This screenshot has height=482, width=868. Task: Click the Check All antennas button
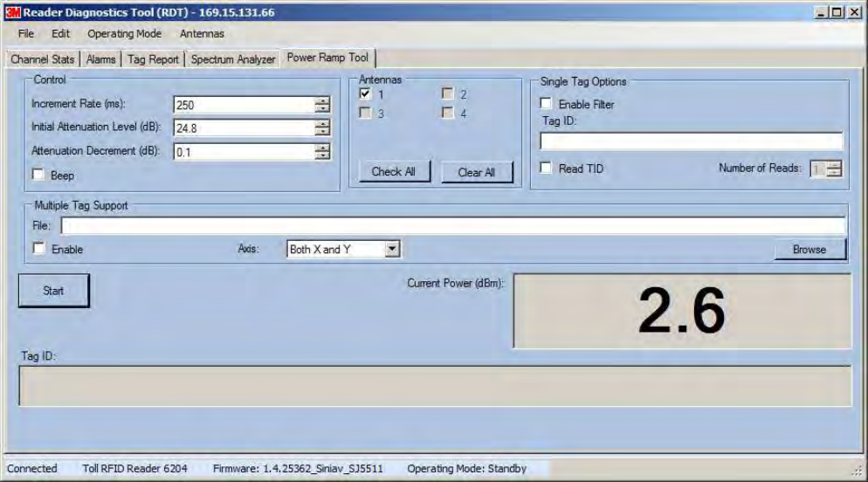[x=394, y=171]
